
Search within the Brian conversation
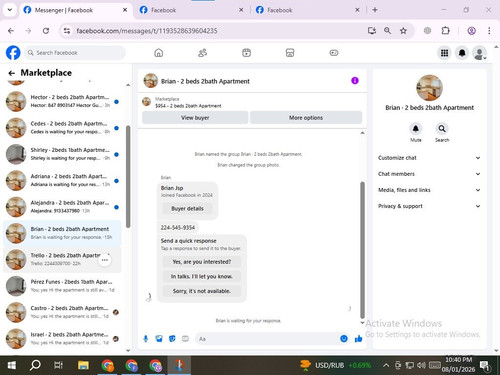click(442, 129)
